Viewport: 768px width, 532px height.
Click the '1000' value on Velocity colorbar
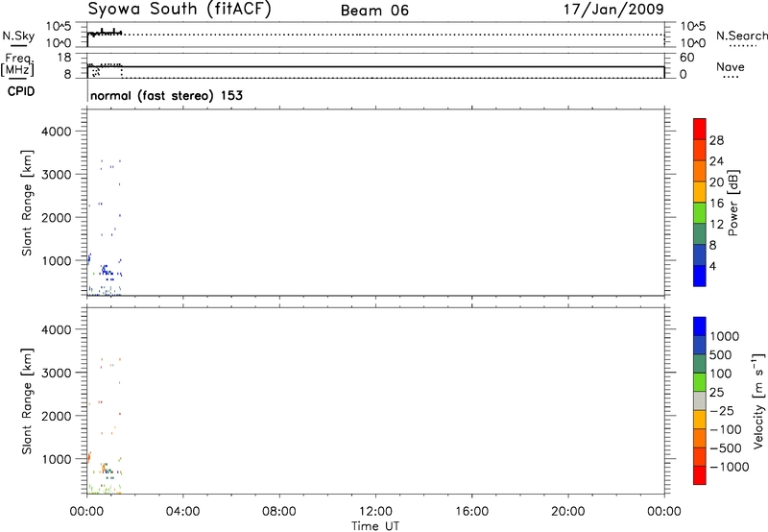(725, 336)
